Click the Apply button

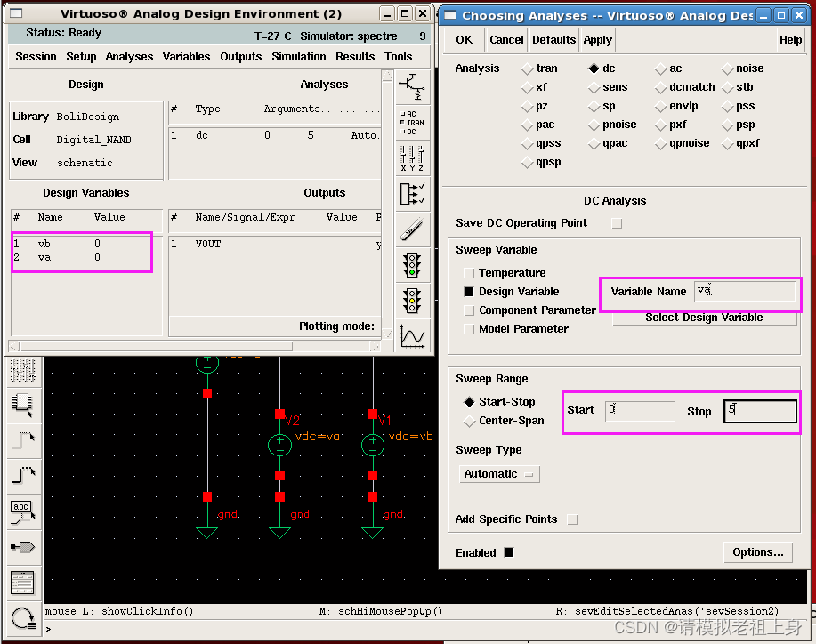pyautogui.click(x=597, y=40)
